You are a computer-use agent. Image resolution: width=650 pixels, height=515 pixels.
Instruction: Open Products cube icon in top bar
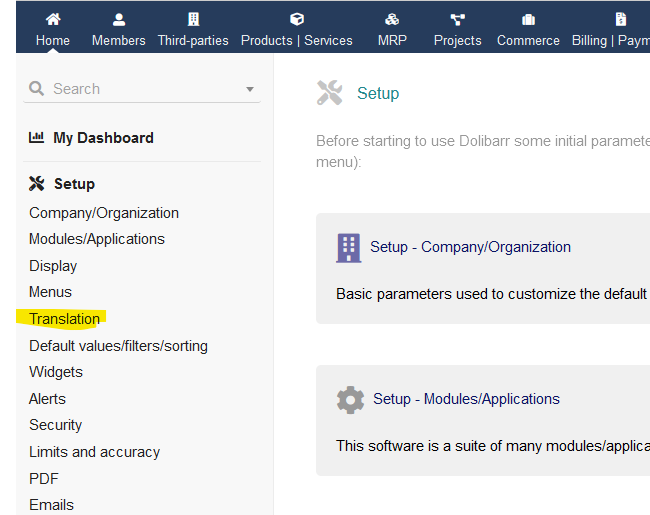(297, 19)
